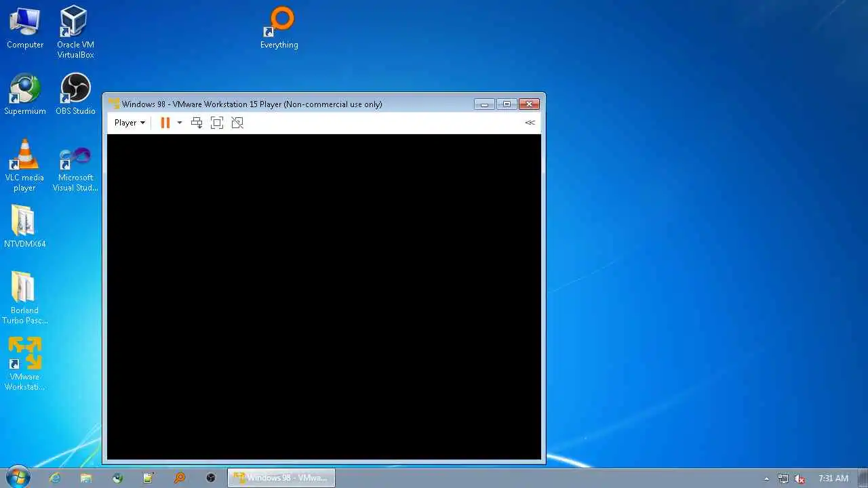Expand the power options dropdown arrow beside pause
868x488 pixels.
(180, 123)
